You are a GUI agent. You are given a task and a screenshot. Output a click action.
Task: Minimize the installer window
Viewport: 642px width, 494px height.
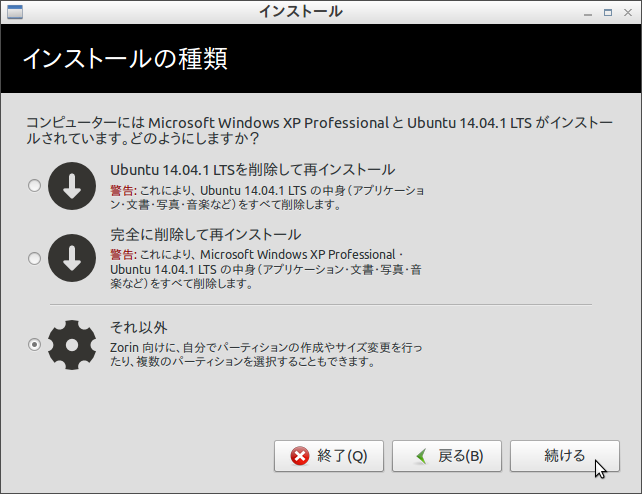588,13
